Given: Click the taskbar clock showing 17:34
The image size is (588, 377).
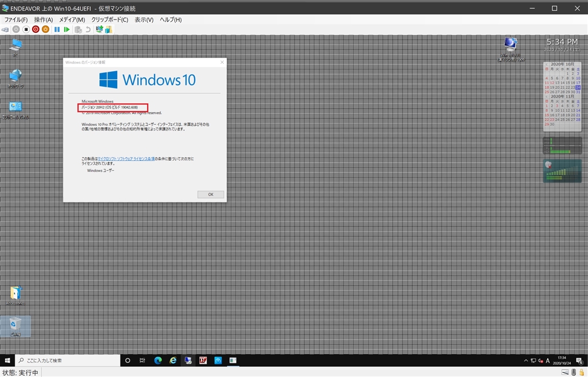Looking at the screenshot, I should click(562, 360).
